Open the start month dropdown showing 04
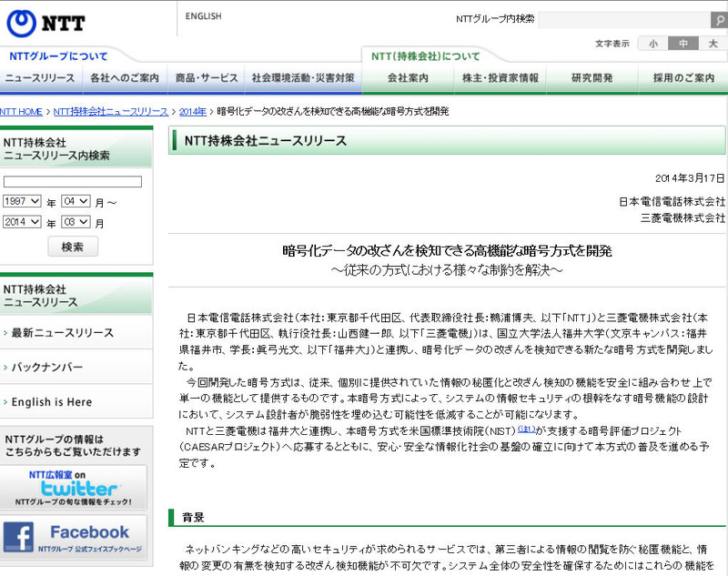 [x=75, y=201]
